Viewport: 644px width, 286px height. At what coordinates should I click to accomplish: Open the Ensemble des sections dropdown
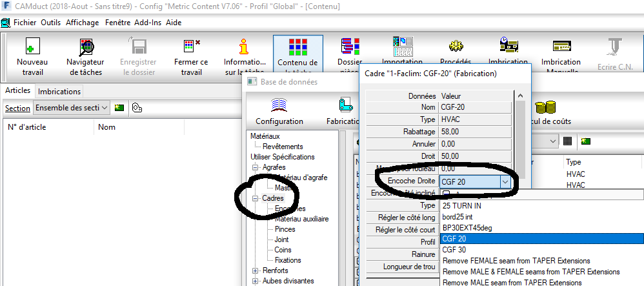point(72,108)
